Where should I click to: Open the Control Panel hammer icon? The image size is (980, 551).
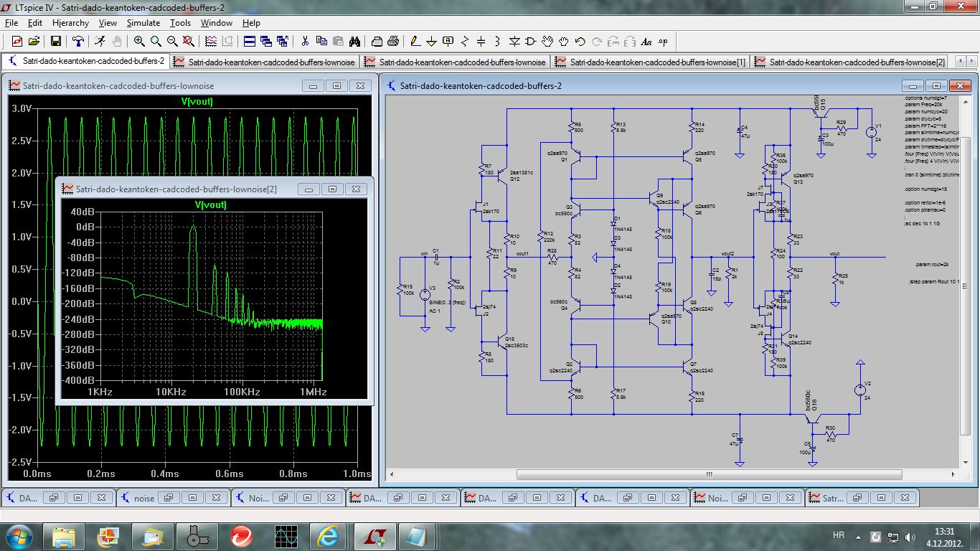point(77,41)
